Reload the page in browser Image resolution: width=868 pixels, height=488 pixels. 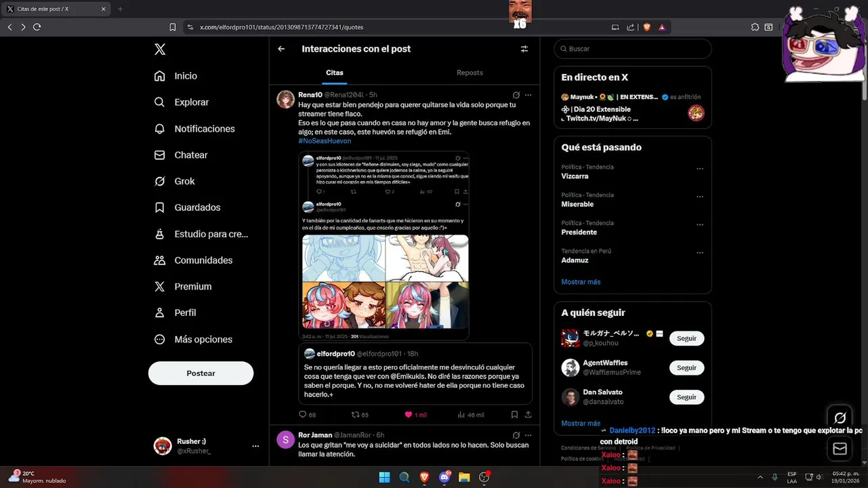pos(37,27)
